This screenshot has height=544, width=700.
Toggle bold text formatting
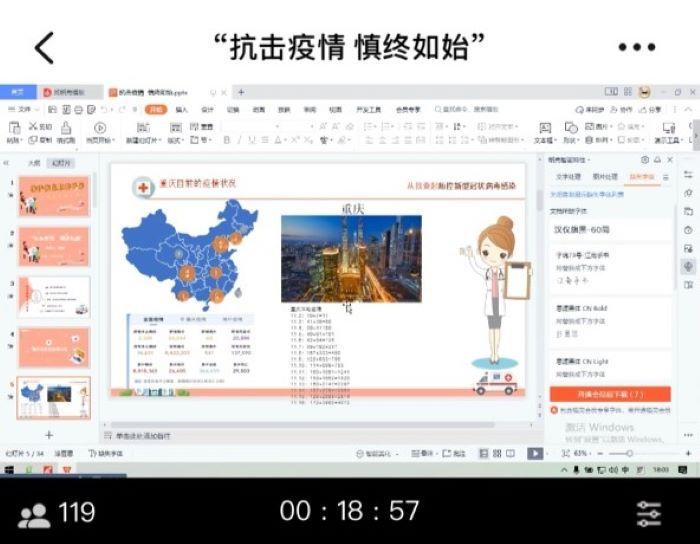pyautogui.click(x=227, y=140)
